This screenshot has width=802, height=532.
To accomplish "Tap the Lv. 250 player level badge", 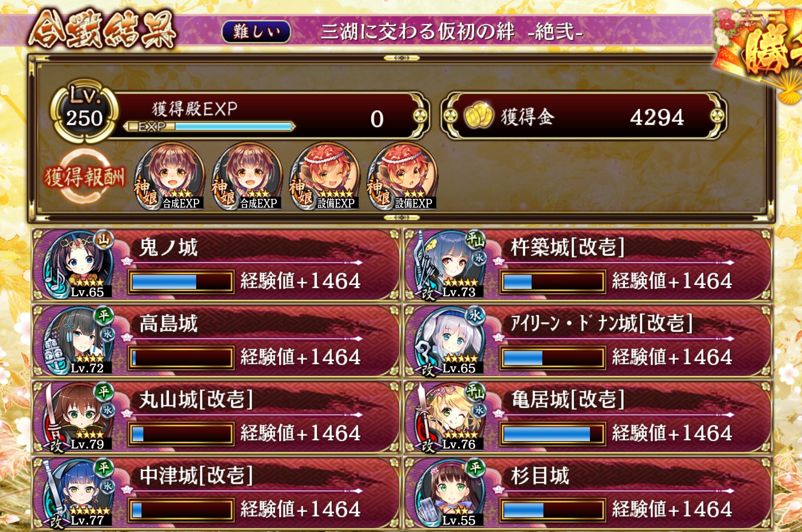I will coord(85,111).
